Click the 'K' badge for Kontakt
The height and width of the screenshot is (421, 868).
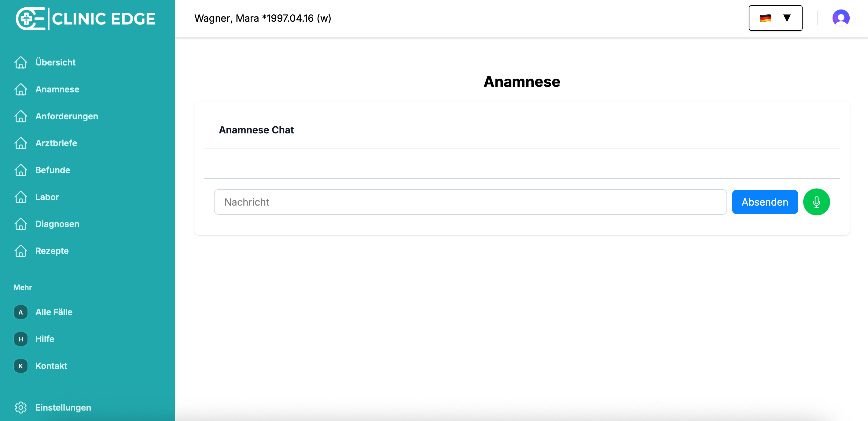tap(20, 366)
